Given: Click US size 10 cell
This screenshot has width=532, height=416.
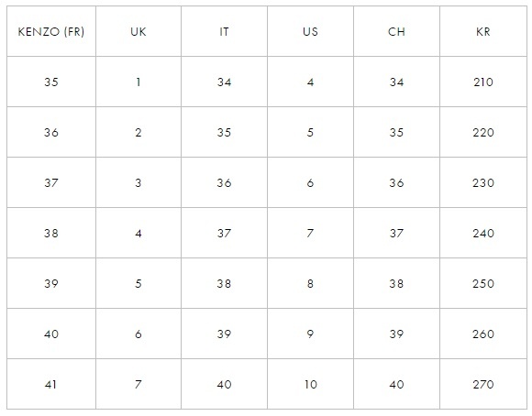Looking at the screenshot, I should [310, 384].
